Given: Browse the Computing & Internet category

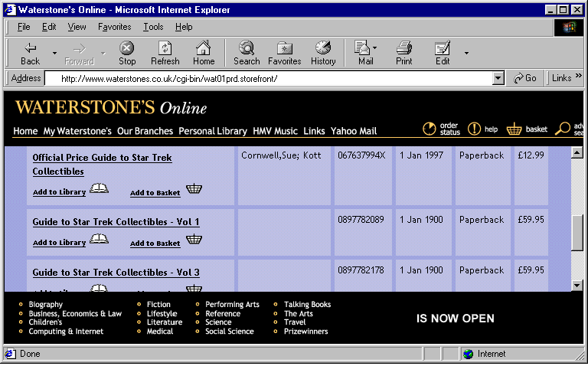Looking at the screenshot, I should [x=66, y=332].
